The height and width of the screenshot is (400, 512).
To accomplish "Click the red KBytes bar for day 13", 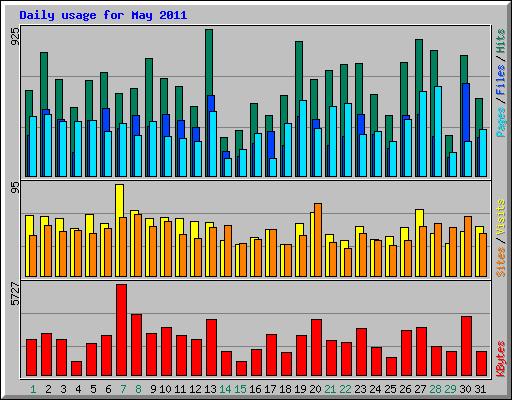I will (211, 348).
